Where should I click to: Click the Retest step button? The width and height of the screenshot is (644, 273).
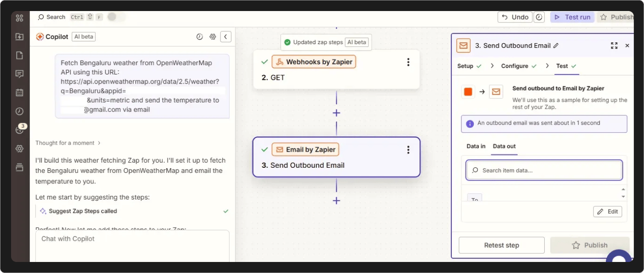tap(501, 245)
